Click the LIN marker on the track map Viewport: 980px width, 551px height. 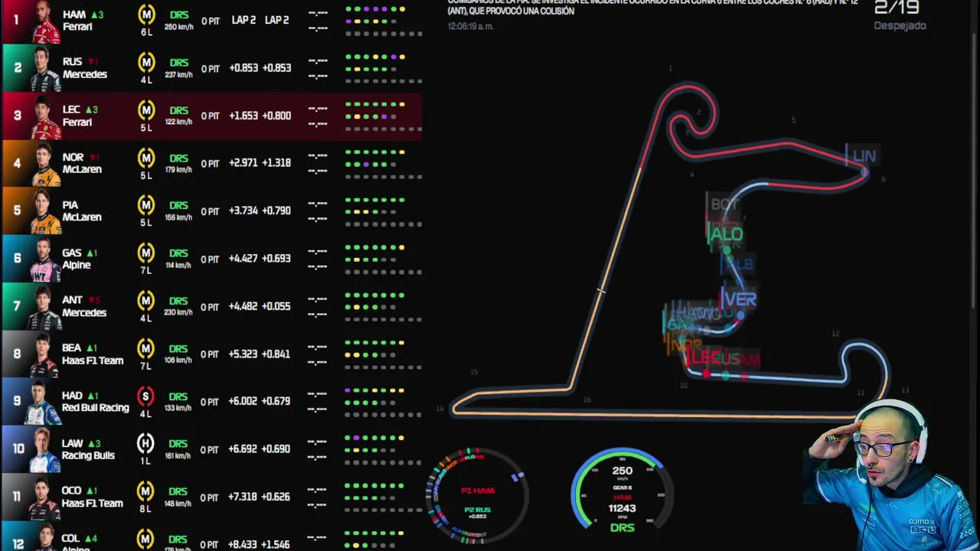[x=863, y=156]
